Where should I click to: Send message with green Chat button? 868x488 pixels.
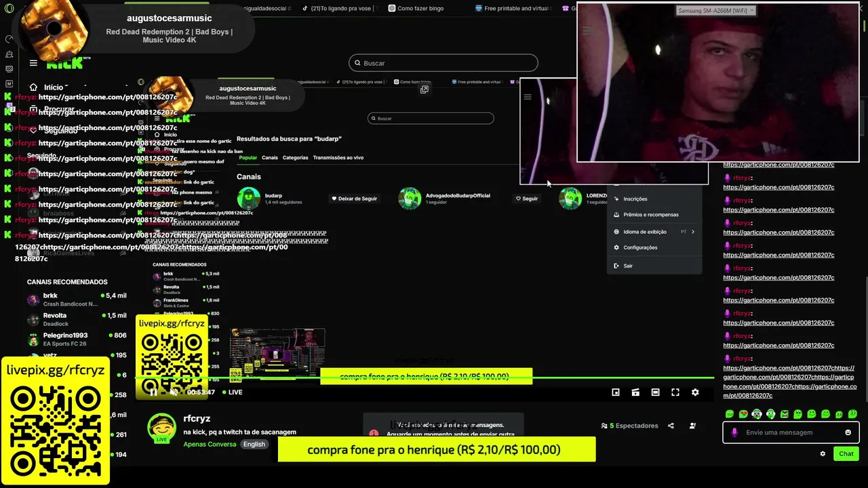tap(846, 453)
